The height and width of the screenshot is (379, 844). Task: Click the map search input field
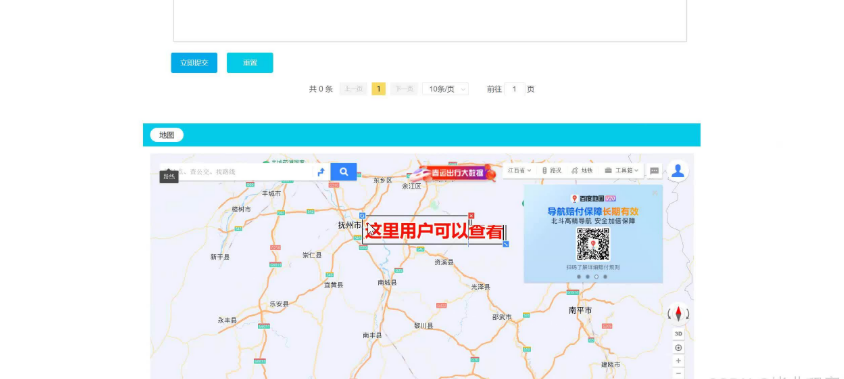tap(237, 172)
